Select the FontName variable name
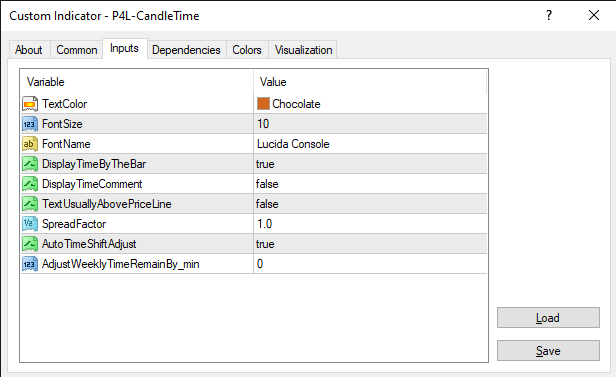 66,144
